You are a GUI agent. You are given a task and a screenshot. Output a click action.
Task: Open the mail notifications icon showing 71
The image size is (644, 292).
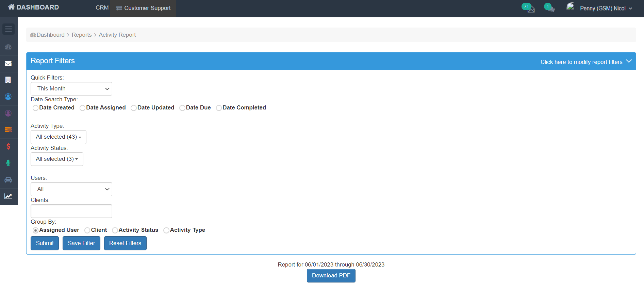(x=528, y=8)
